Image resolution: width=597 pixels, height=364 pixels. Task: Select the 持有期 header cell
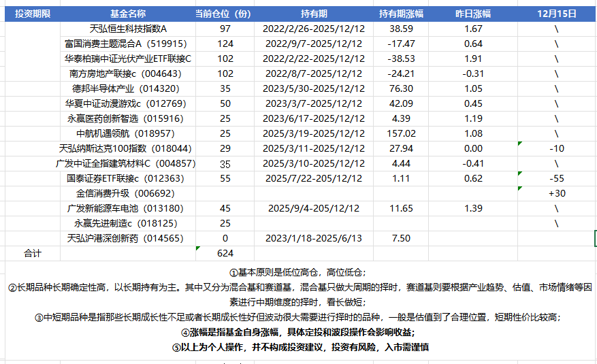(314, 14)
